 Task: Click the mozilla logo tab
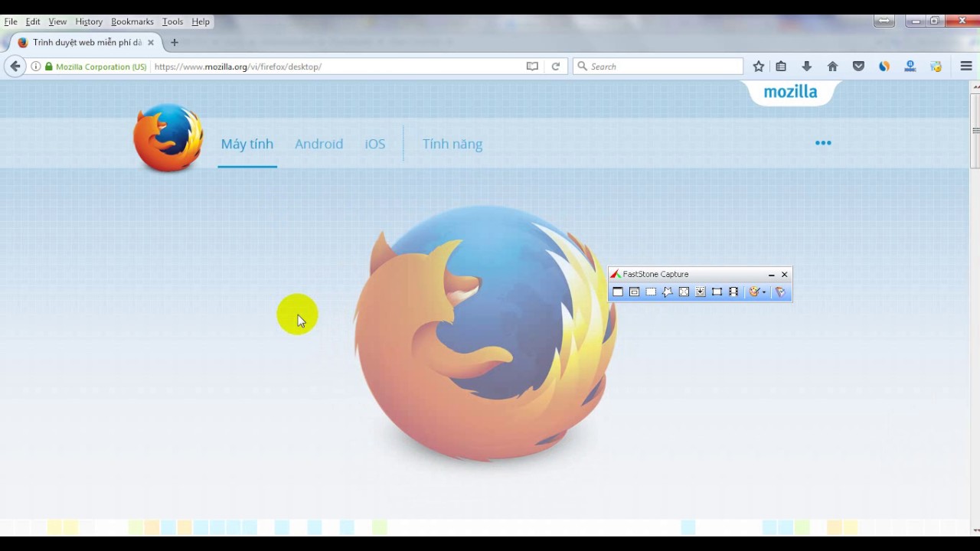point(790,92)
